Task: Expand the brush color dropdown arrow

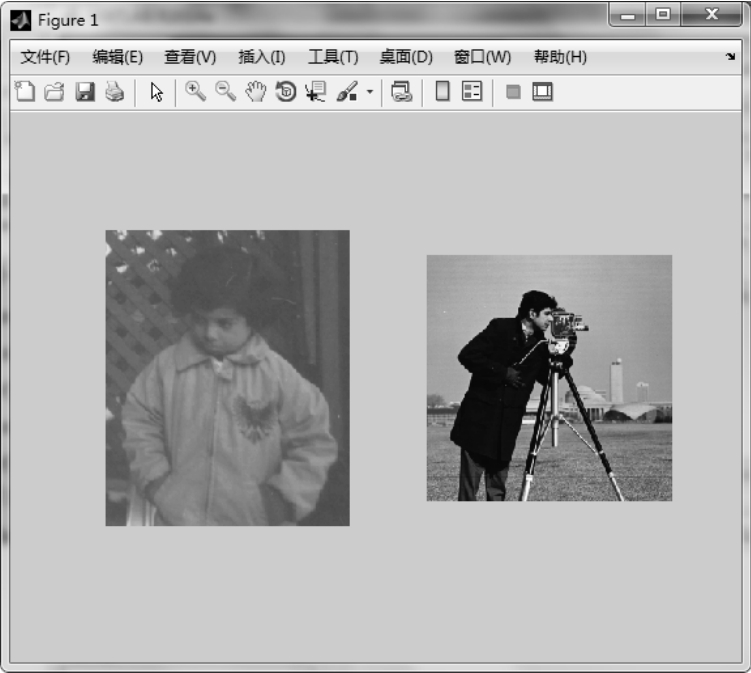Action: coord(369,92)
